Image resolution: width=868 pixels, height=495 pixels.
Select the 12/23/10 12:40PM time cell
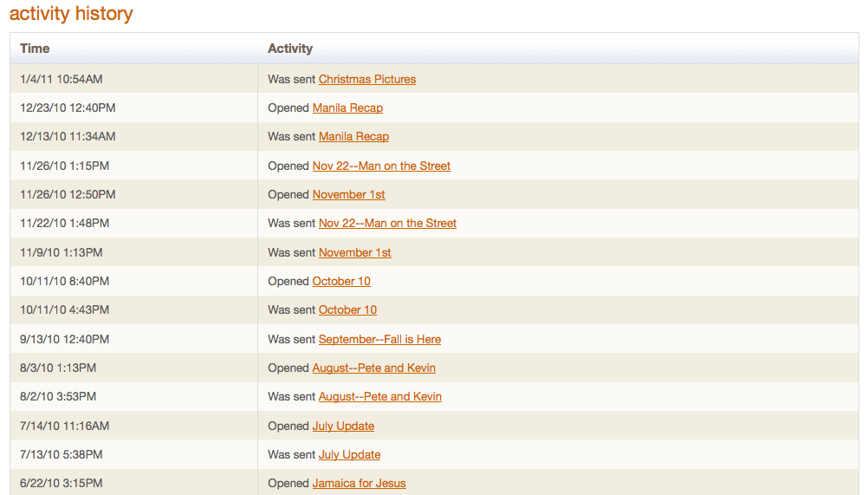tap(133, 107)
